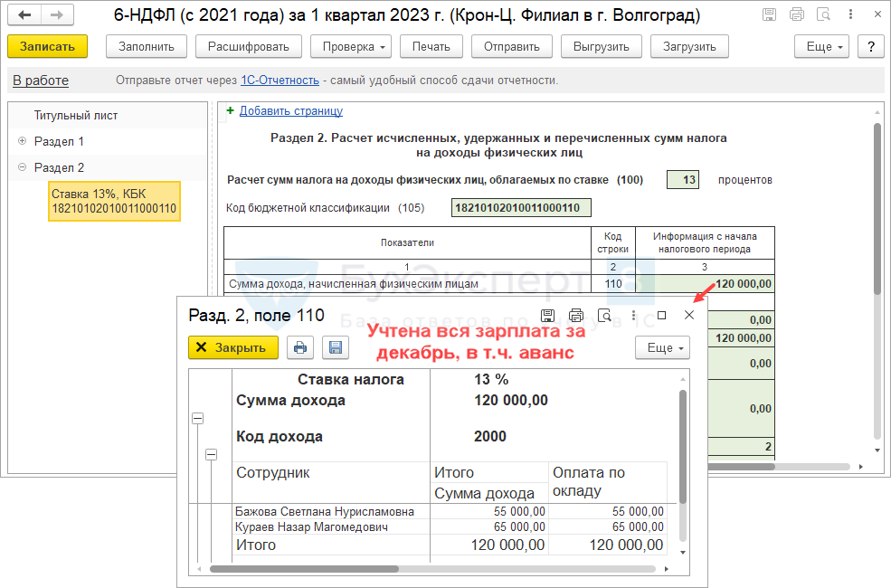Click КБК field 18210102010011000110
Viewport: 891px width, 588px height.
click(522, 207)
